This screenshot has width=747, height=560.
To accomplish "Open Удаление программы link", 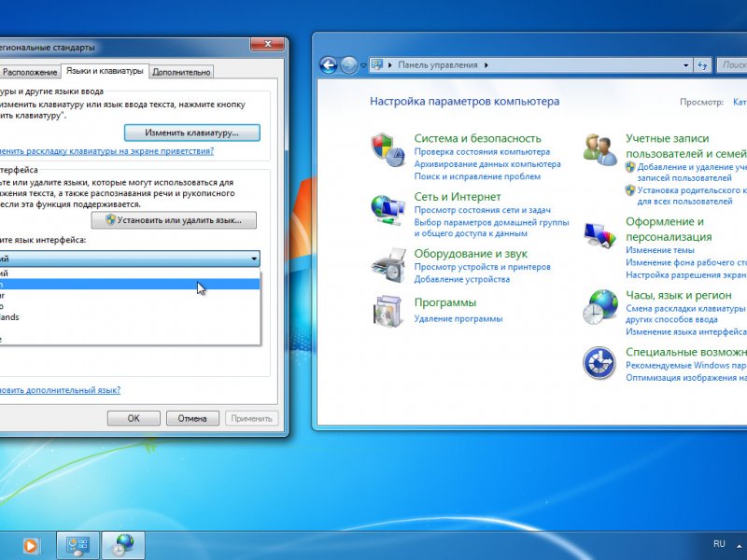I will pos(458,319).
